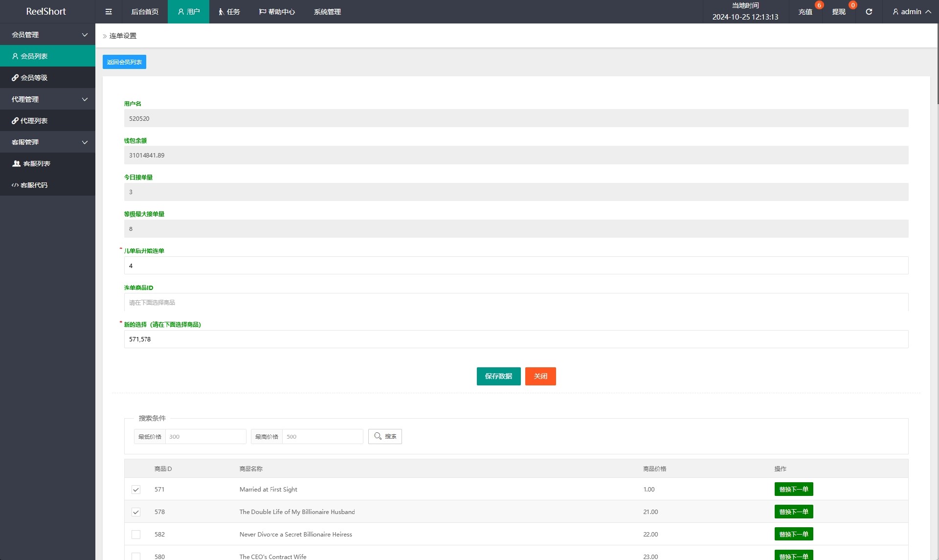939x560 pixels.
Task: Toggle checkbox for product ID 571
Action: [136, 490]
